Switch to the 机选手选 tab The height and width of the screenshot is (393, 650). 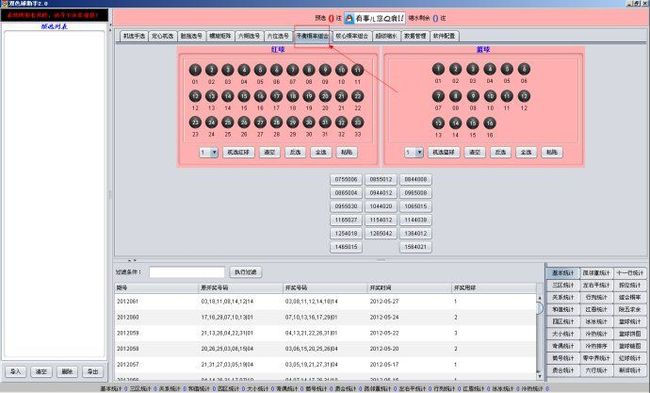[x=134, y=36]
